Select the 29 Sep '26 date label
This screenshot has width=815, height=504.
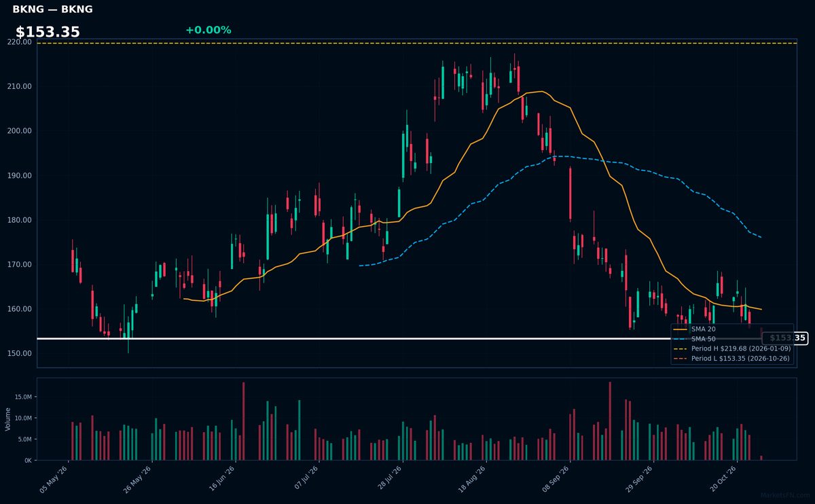point(640,478)
